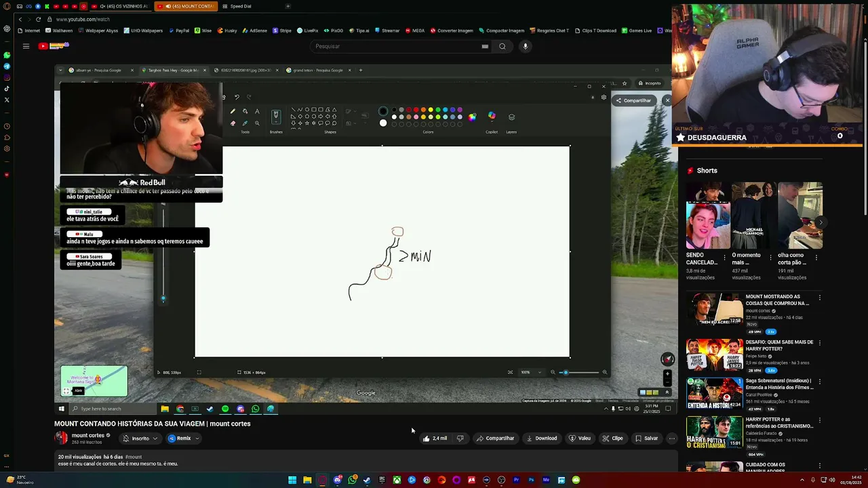The image size is (868, 488).
Task: Like the video (2,4 mil)
Action: [x=435, y=439]
